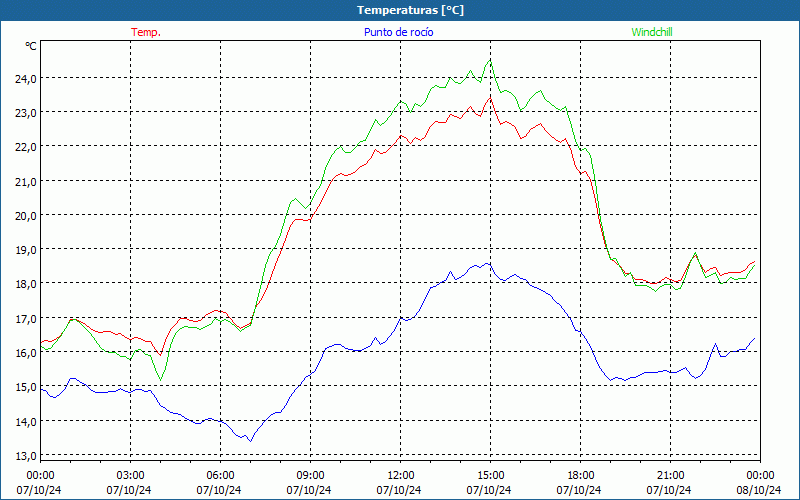
Task: Click the Temperaturas [°C] chart title
Action: point(410,10)
